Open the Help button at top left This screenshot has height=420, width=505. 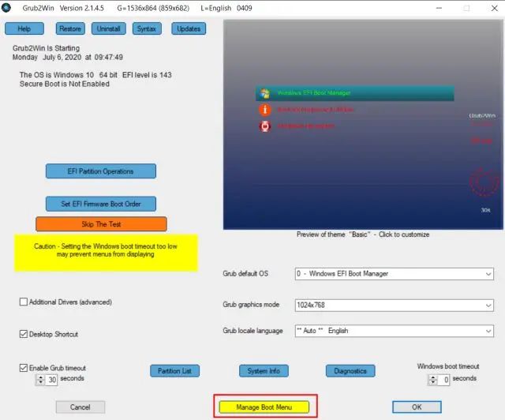click(24, 29)
